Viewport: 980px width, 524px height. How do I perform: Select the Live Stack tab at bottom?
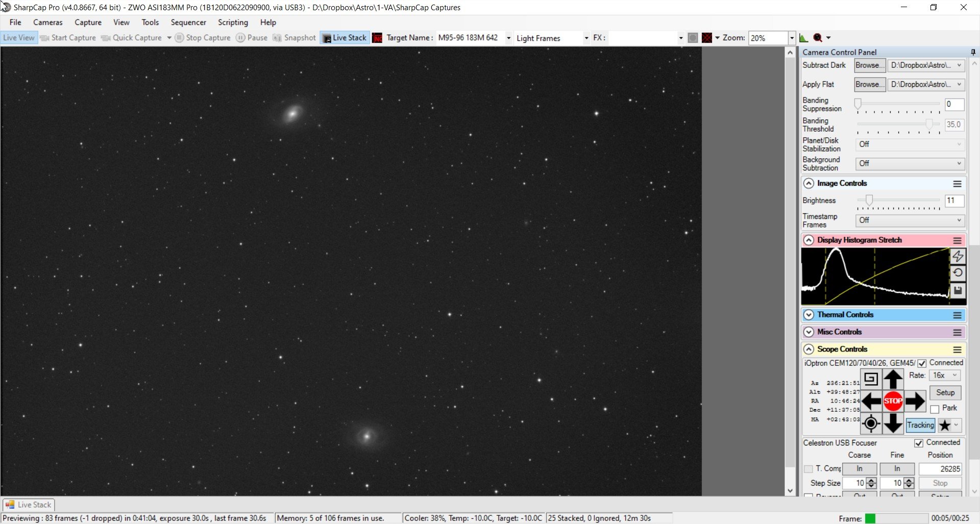click(x=29, y=505)
